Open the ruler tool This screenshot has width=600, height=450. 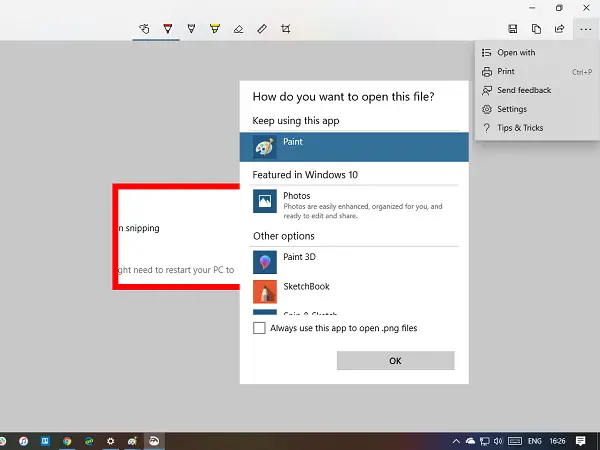pyautogui.click(x=262, y=29)
